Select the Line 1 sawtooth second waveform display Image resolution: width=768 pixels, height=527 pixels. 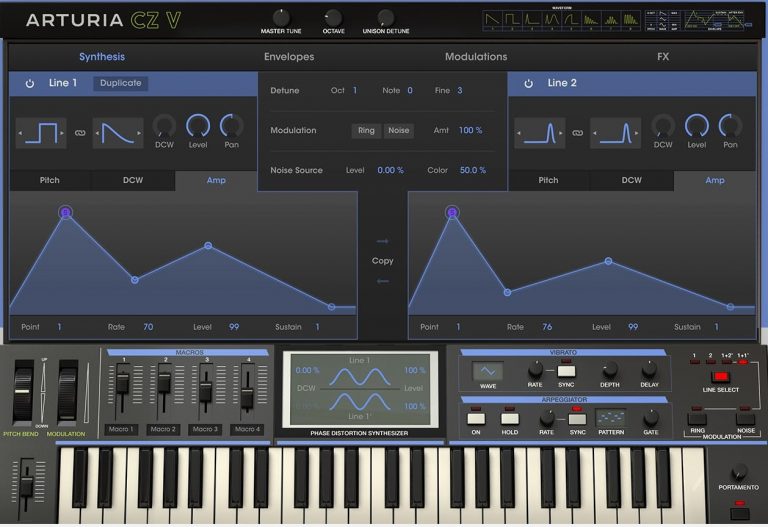[x=118, y=133]
